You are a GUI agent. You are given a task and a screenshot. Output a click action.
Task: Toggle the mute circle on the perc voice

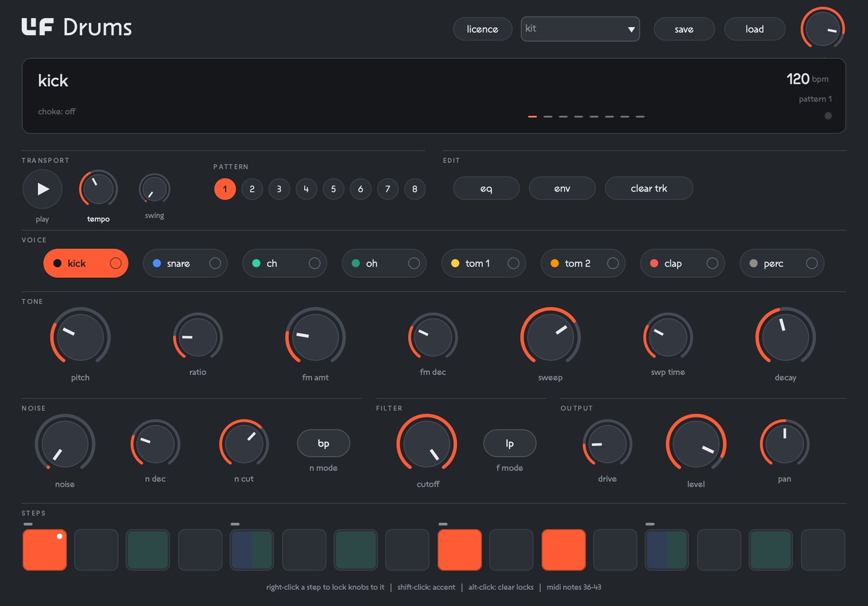[812, 264]
